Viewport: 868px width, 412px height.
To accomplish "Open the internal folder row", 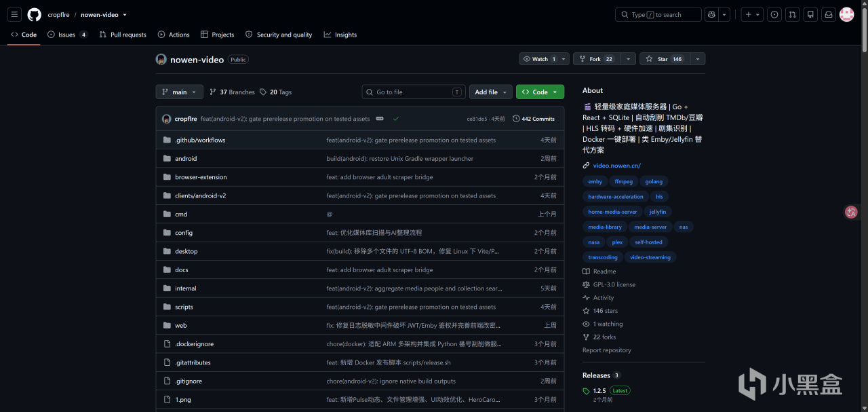I will [359, 288].
